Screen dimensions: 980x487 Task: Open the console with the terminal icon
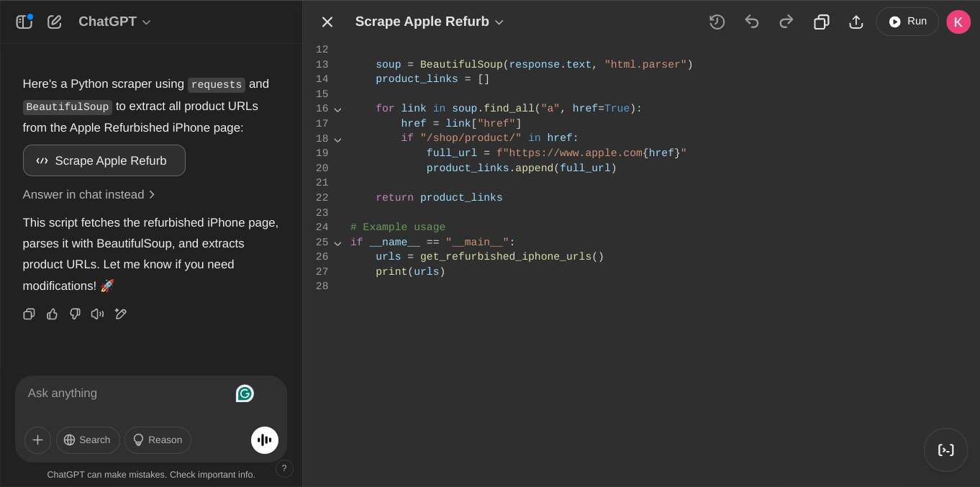[x=945, y=450]
